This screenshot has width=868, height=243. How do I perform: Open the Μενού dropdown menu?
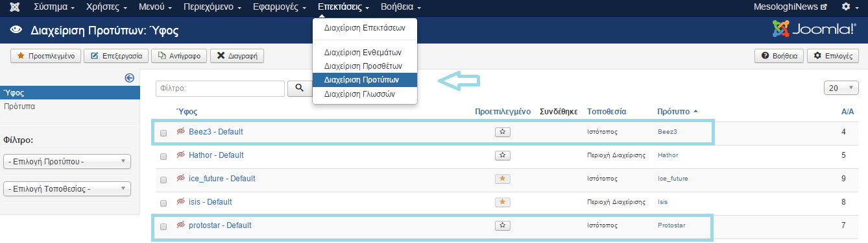tap(156, 7)
